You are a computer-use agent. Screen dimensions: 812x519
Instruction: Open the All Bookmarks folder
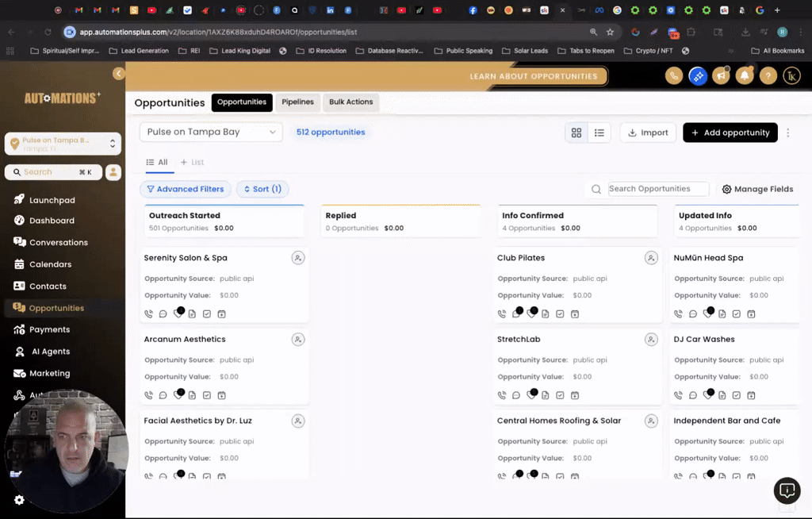coord(777,51)
